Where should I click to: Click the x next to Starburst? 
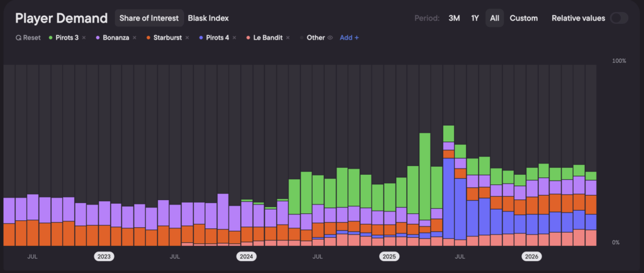click(187, 38)
